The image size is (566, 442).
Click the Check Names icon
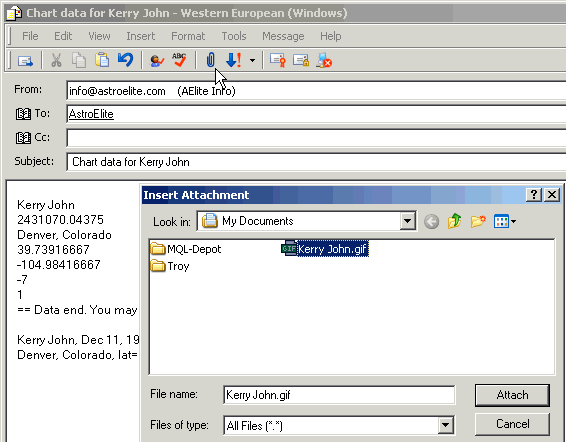157,60
